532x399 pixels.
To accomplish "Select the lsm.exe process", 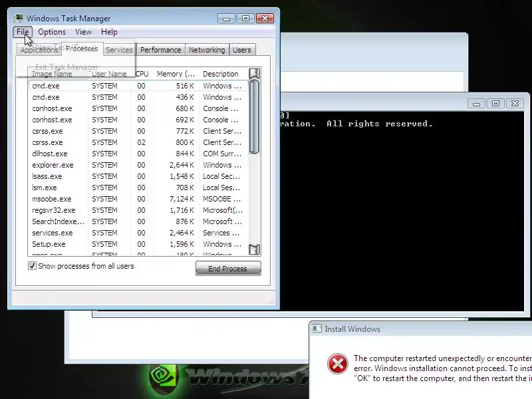I will [138, 188].
